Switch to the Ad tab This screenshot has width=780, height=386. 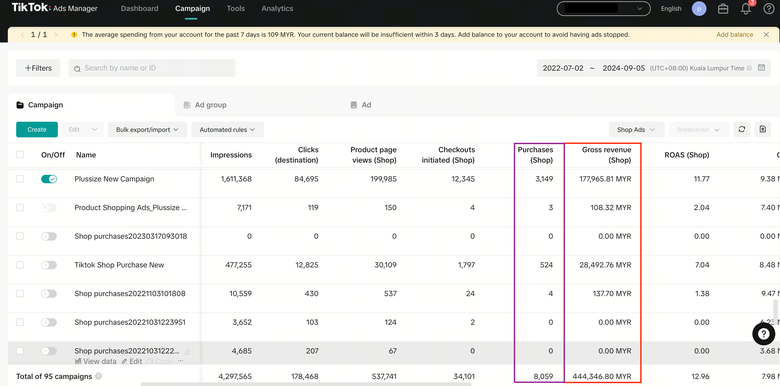tap(361, 105)
